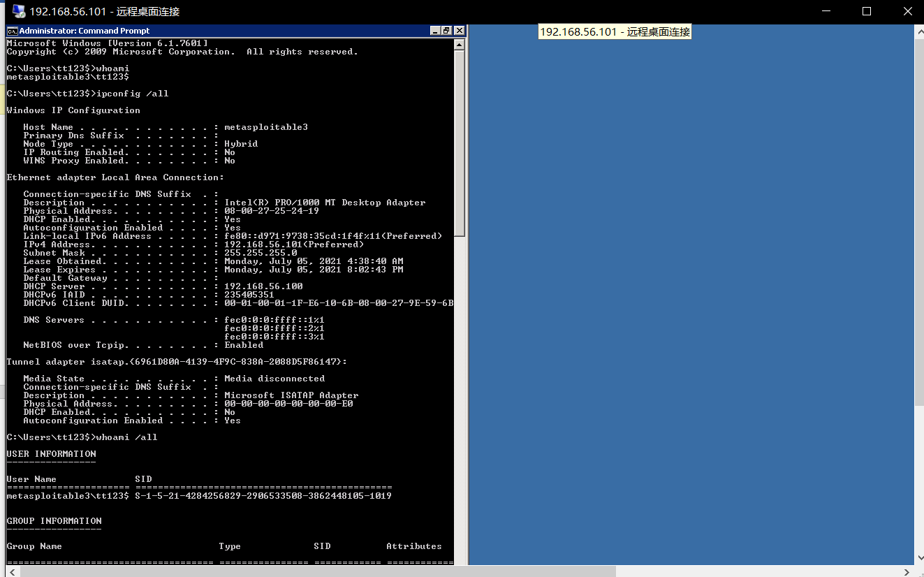This screenshot has width=924, height=577.
Task: Click Physical Address 00-00-00-00-00-00-00-E0
Action: [288, 404]
